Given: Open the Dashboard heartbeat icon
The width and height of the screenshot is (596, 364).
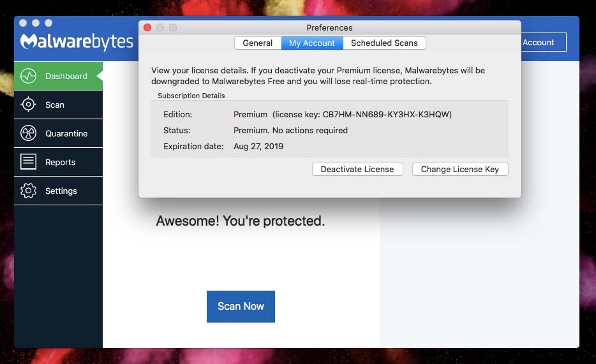Looking at the screenshot, I should 29,76.
